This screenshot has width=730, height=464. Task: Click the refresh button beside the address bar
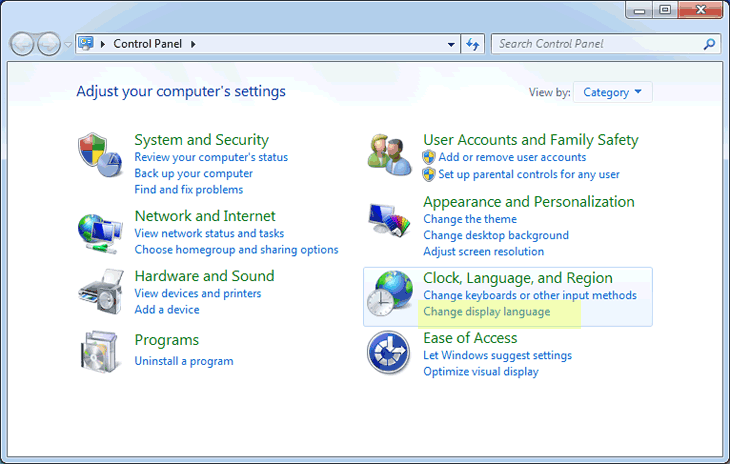(x=473, y=44)
